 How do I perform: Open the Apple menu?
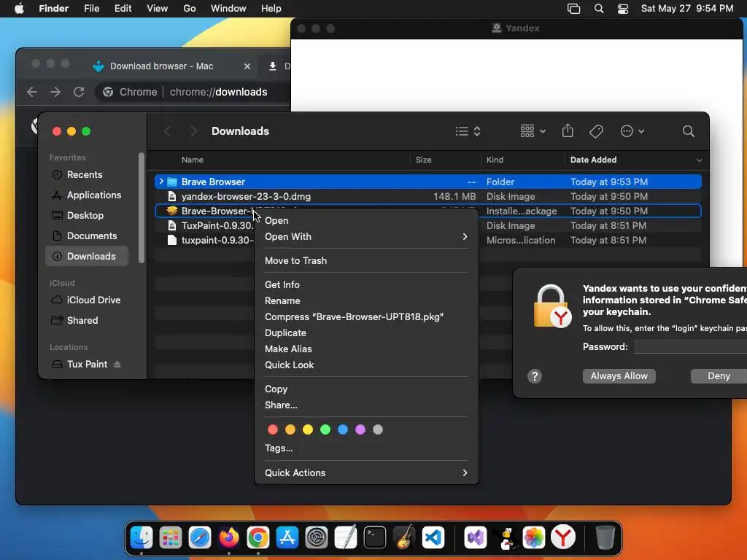point(19,9)
